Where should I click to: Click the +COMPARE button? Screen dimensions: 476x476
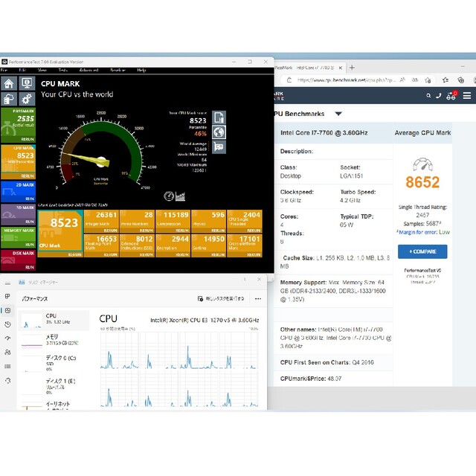pyautogui.click(x=422, y=251)
